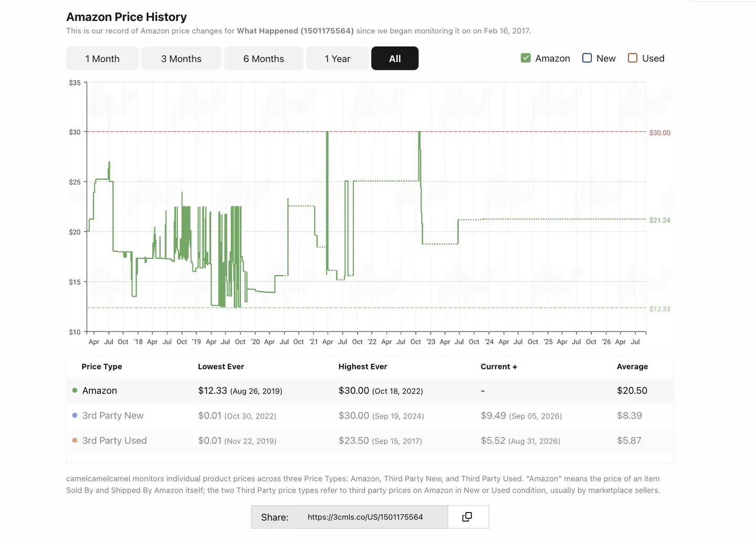Click 3rd Party Used average $5.87
756x542 pixels.
pyautogui.click(x=629, y=441)
